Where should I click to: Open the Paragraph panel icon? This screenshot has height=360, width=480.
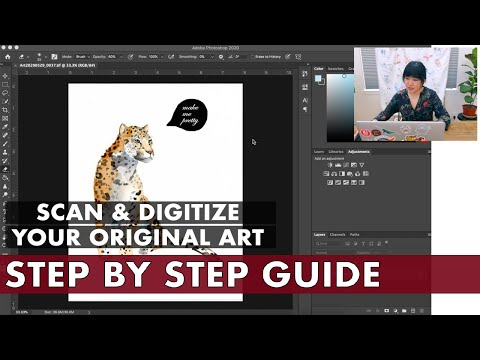[305, 109]
